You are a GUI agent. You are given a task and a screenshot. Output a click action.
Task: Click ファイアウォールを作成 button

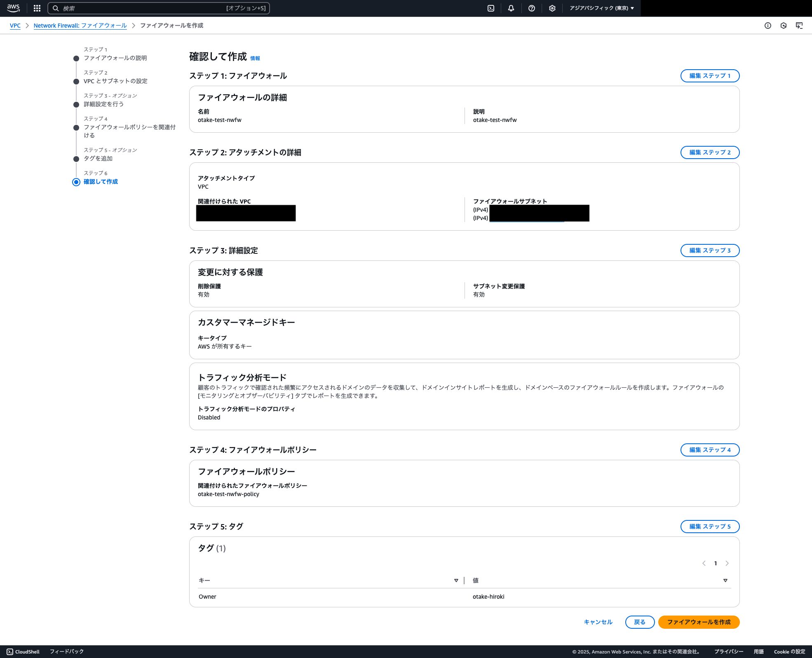(699, 622)
